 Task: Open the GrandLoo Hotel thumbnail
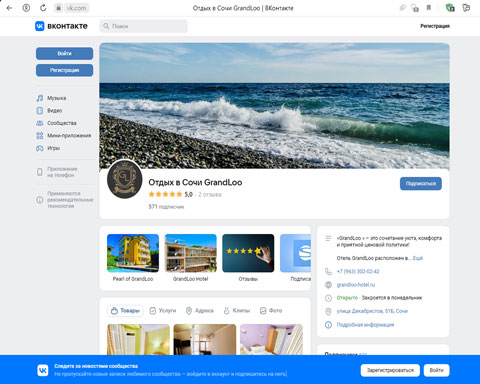pos(191,253)
